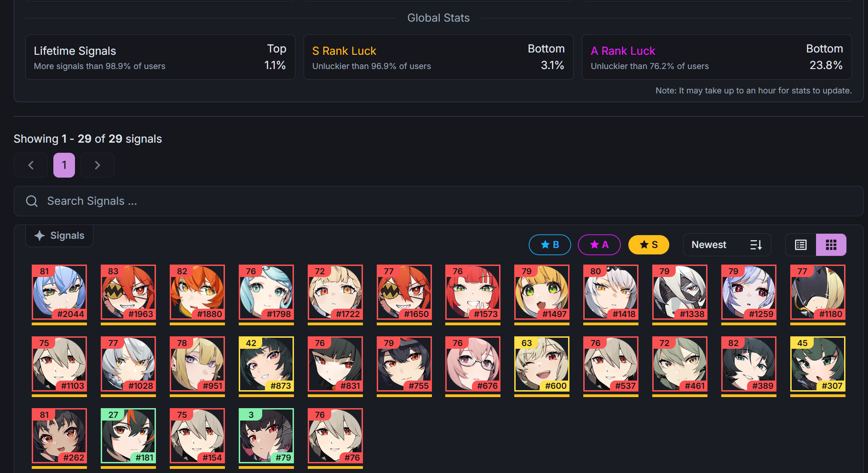Open signal #1963 thumbnail
This screenshot has width=868, height=473.
[128, 292]
